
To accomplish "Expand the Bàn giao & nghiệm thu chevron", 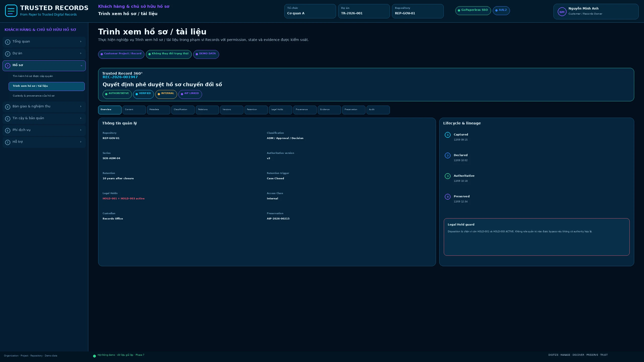I will [81, 106].
